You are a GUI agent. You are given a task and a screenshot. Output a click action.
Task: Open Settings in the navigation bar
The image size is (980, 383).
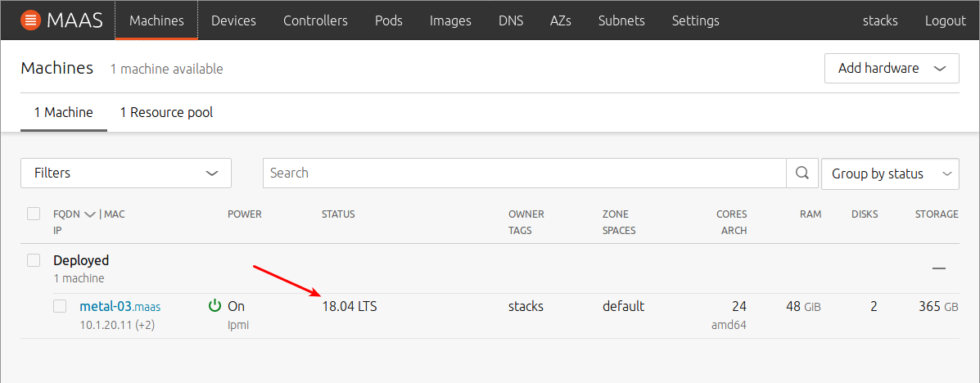(x=696, y=20)
